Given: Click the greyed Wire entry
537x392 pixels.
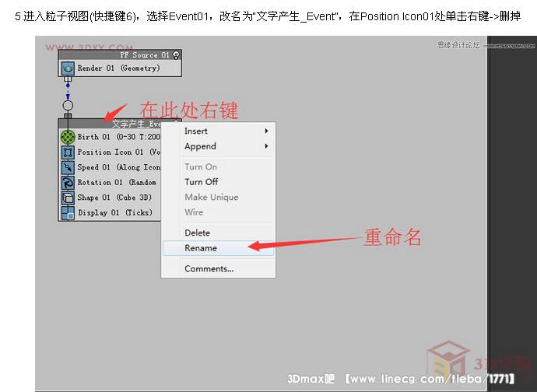Looking at the screenshot, I should [219, 212].
